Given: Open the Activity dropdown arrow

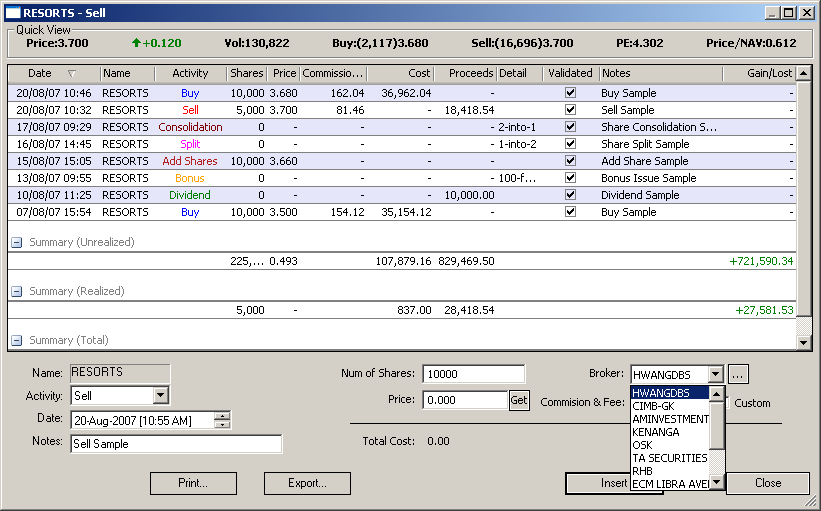Looking at the screenshot, I should pos(161,395).
